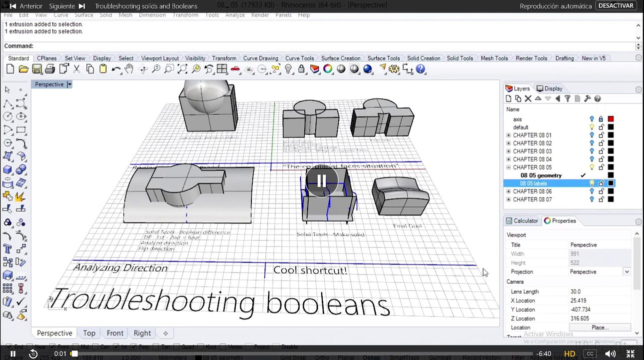Toggle visibility bulb of axis layer
This screenshot has width=644, height=360.
[x=592, y=119]
